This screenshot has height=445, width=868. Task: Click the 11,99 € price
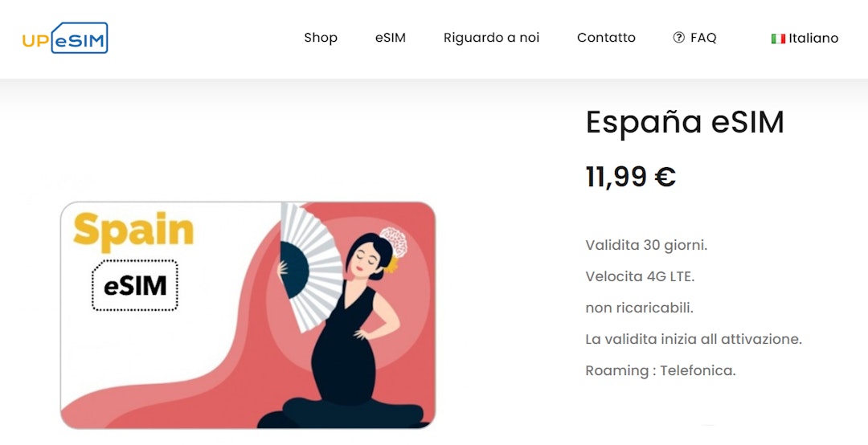[631, 177]
